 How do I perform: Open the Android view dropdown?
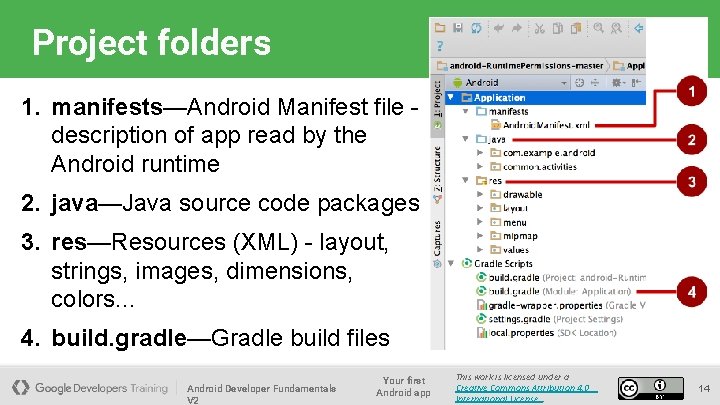tap(563, 83)
